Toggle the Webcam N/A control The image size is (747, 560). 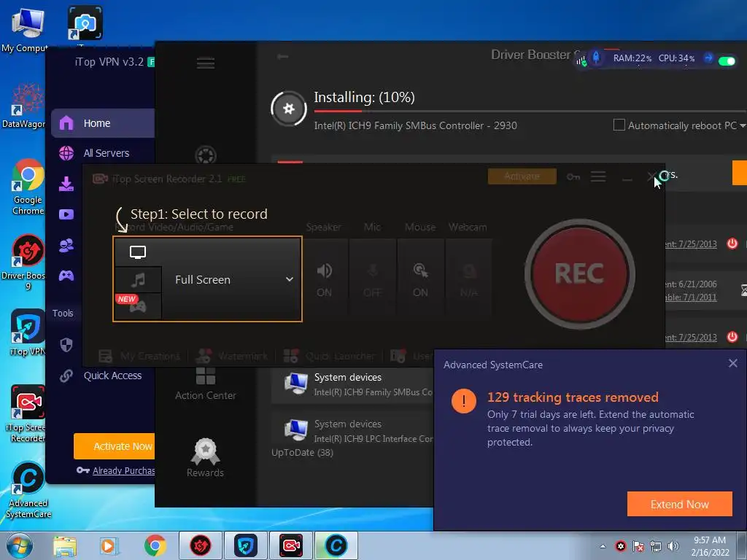[468, 279]
